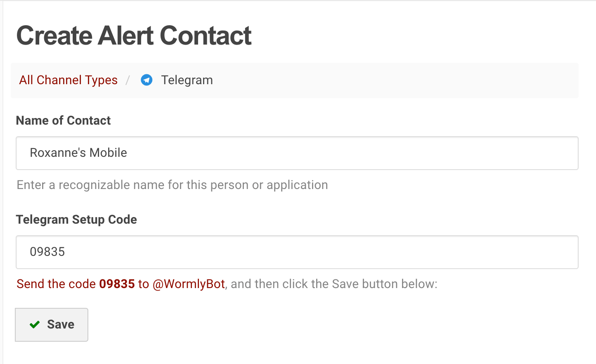Click the "Name of Contact" label

pyautogui.click(x=63, y=121)
